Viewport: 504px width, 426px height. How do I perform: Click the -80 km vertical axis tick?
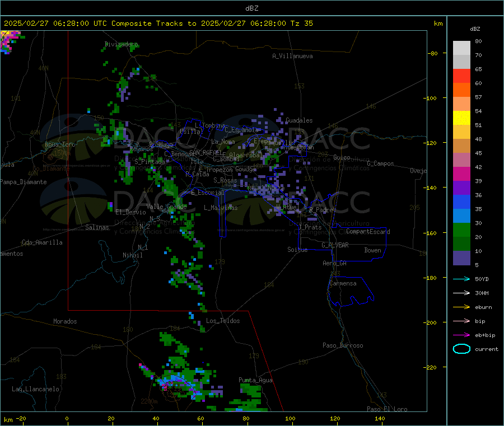433,53
